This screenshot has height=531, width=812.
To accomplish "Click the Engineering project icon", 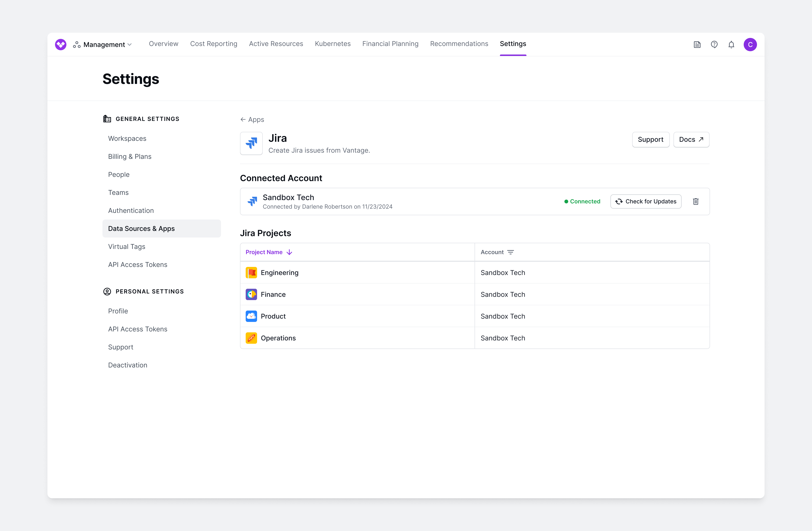I will (251, 272).
